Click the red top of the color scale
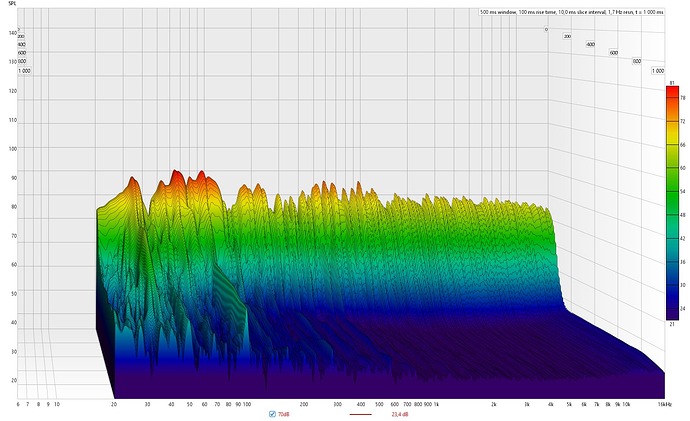The image size is (690, 421). coord(671,96)
